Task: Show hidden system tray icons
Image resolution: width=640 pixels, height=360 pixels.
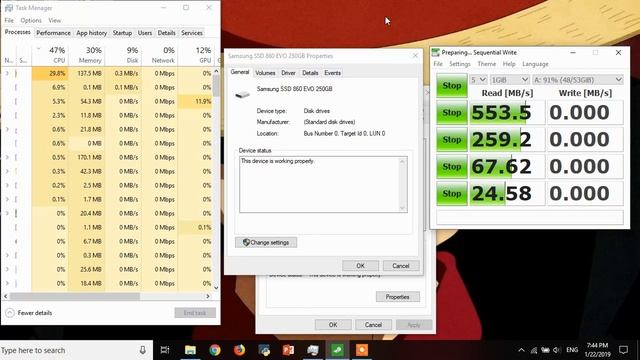Action: (521, 350)
